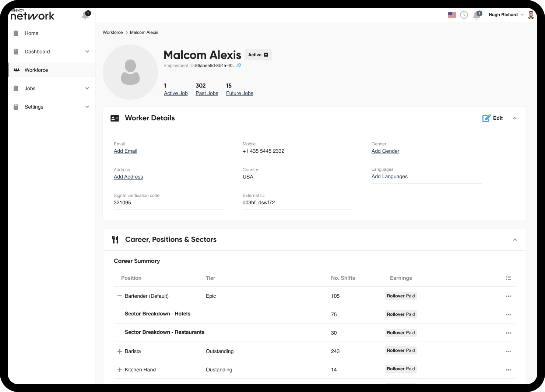Click the Career fork and knife icon
545x392 pixels.
click(x=115, y=240)
